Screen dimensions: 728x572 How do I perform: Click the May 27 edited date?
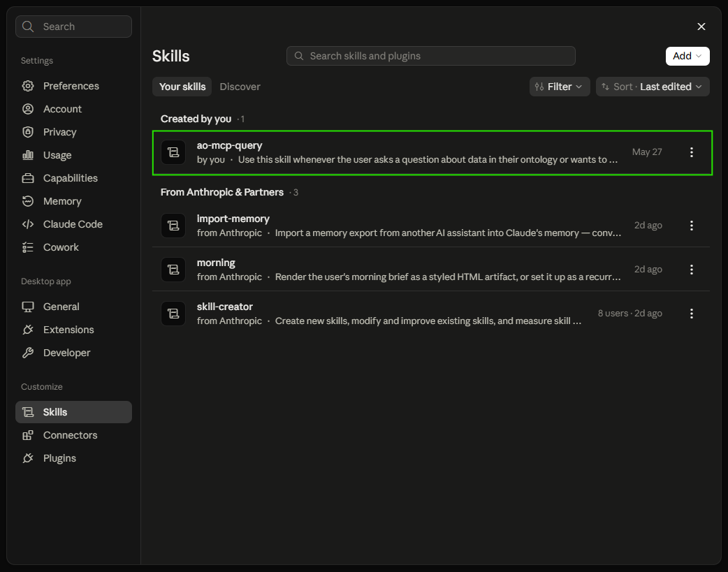coord(647,152)
